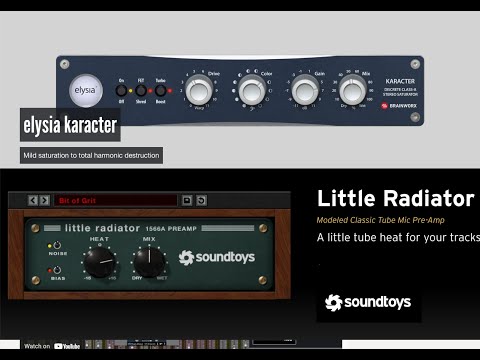Click the KARACTER name on the unit faceplate
480x360 pixels.
coord(400,81)
